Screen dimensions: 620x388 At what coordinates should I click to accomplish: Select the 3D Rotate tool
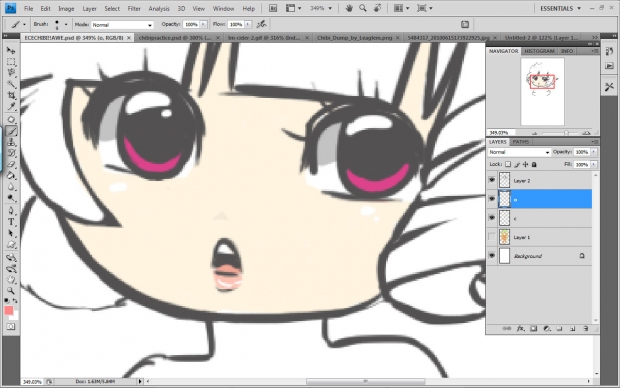11,257
